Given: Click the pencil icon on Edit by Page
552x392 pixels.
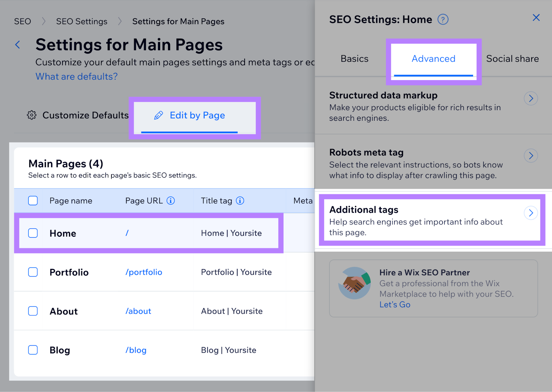Looking at the screenshot, I should pyautogui.click(x=158, y=115).
